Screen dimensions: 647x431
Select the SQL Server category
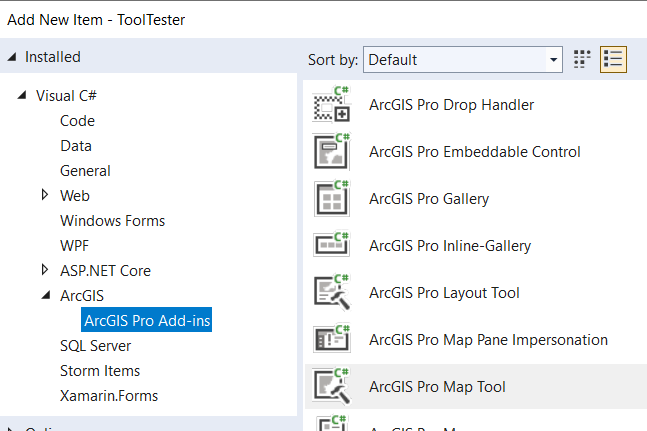[95, 346]
